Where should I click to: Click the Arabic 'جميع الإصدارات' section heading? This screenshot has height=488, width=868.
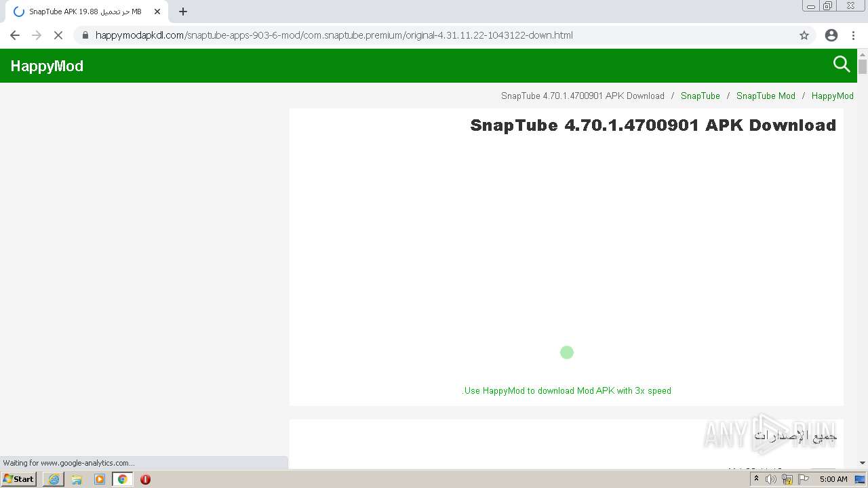pyautogui.click(x=795, y=435)
